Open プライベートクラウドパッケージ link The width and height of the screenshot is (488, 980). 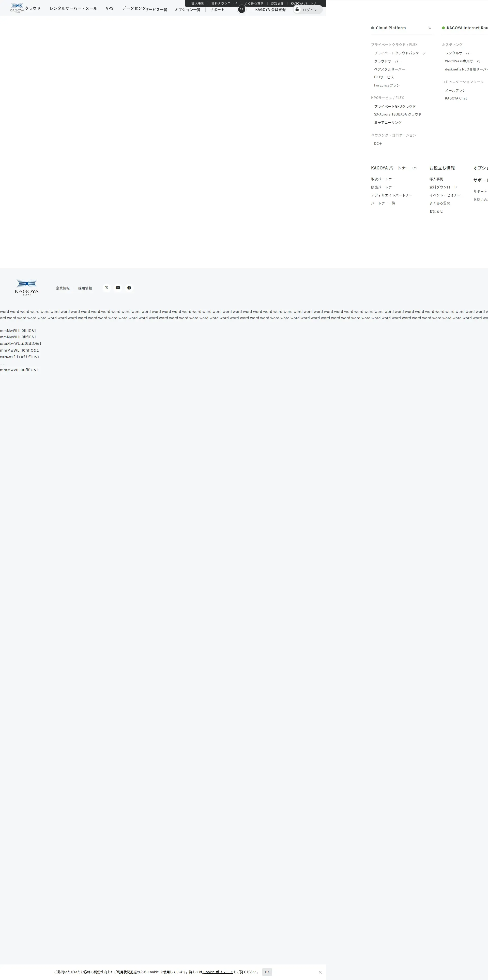click(400, 53)
